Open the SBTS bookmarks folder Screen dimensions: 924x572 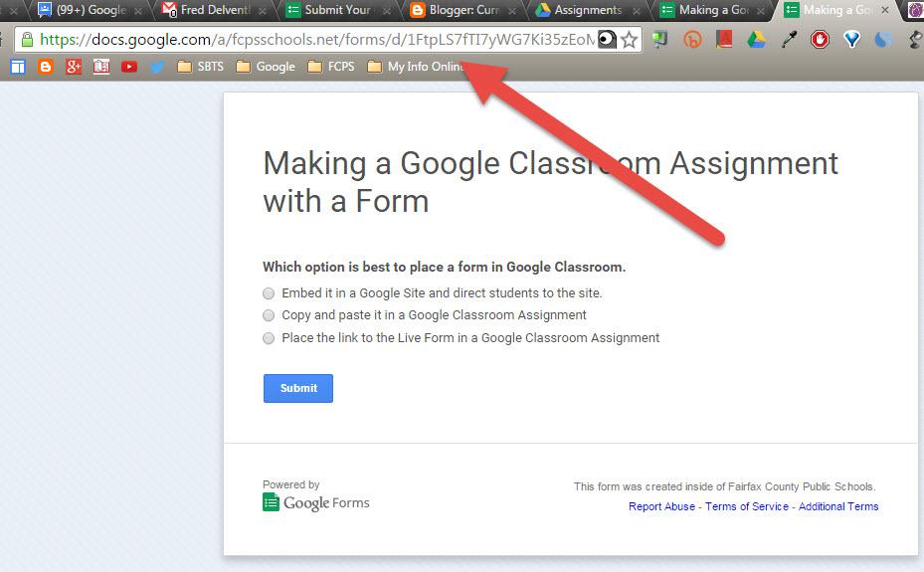[200, 67]
